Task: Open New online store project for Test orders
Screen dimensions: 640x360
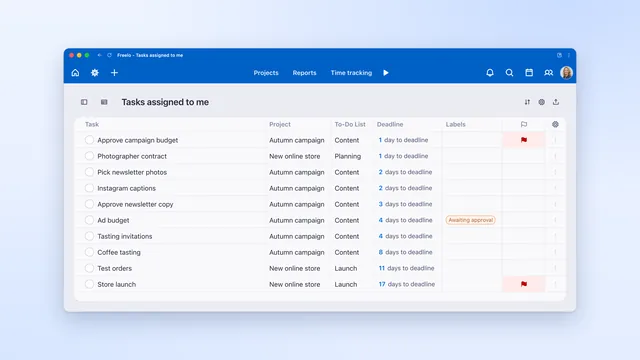Action: click(294, 268)
